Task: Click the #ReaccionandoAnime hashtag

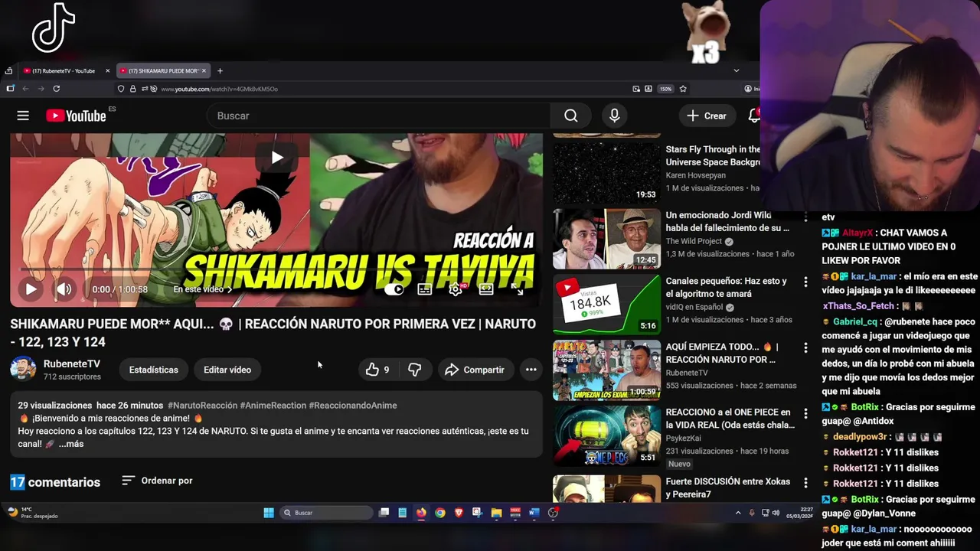Action: pos(353,406)
